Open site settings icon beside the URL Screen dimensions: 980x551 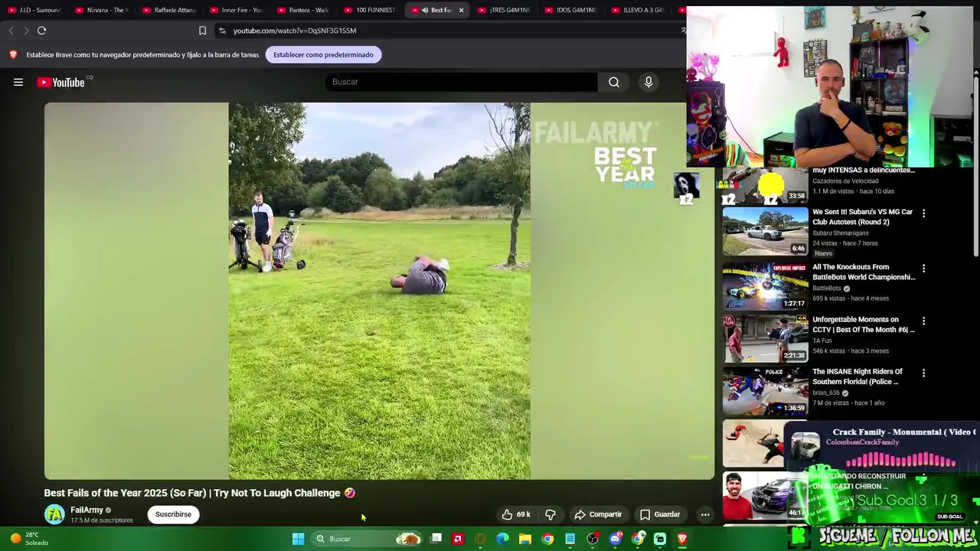point(222,31)
